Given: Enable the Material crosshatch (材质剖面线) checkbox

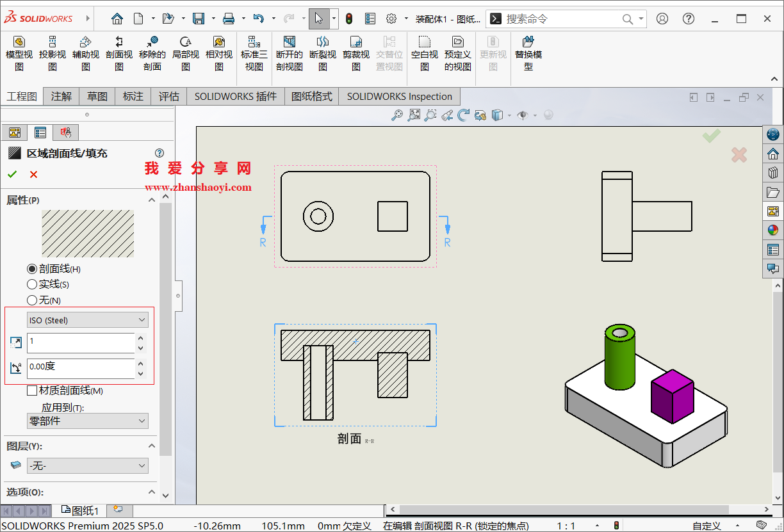Looking at the screenshot, I should [32, 390].
